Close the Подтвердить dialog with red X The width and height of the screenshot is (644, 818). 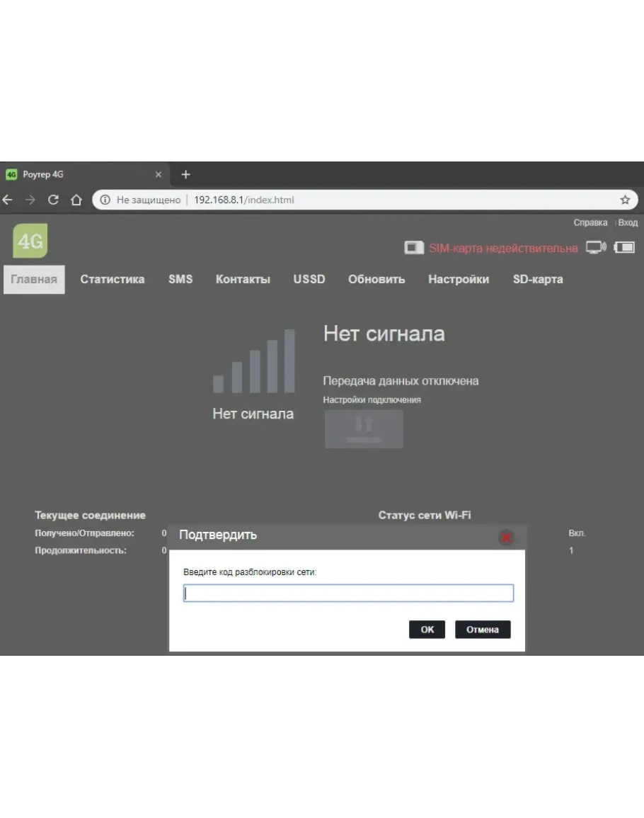[506, 537]
